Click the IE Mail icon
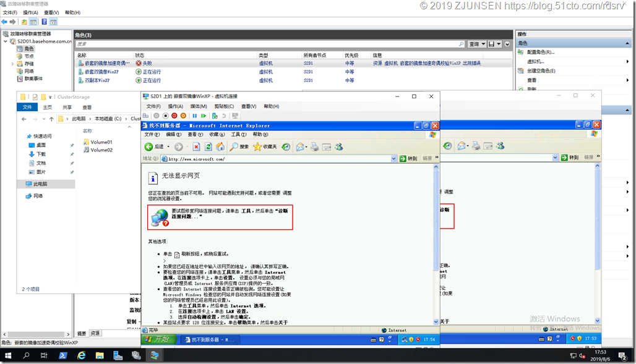 pyautogui.click(x=299, y=146)
